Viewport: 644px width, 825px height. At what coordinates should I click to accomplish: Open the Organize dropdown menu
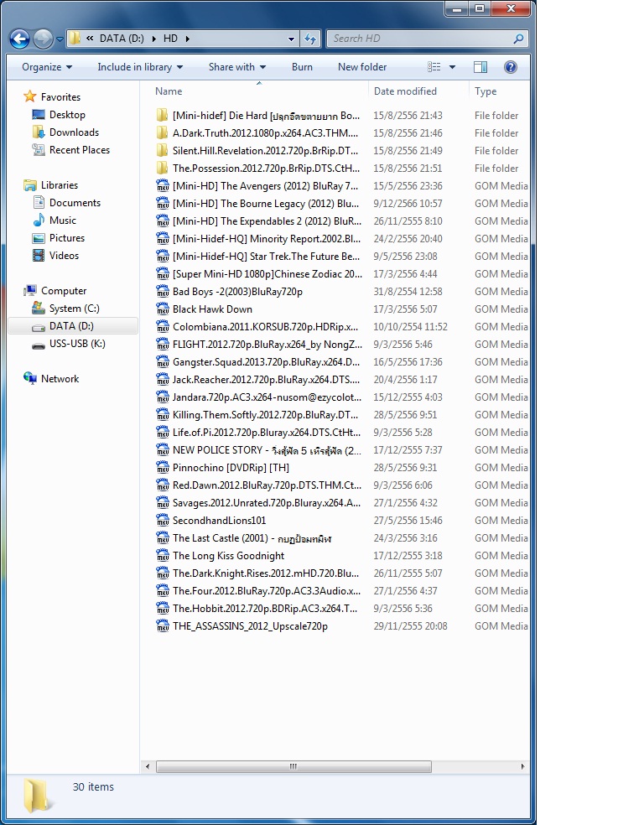click(x=47, y=67)
